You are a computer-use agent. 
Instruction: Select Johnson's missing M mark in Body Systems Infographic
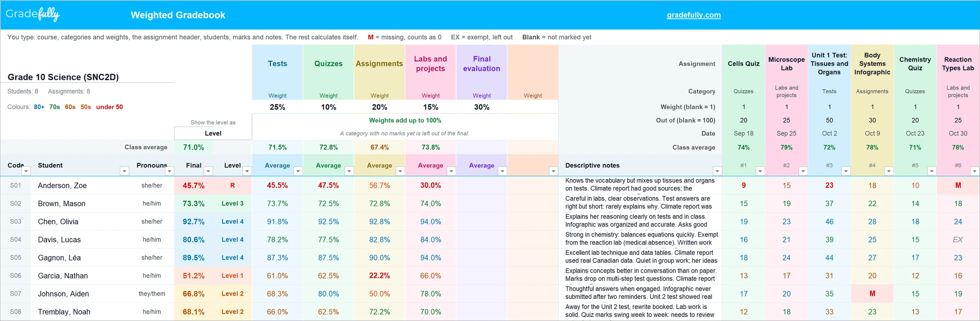(872, 294)
